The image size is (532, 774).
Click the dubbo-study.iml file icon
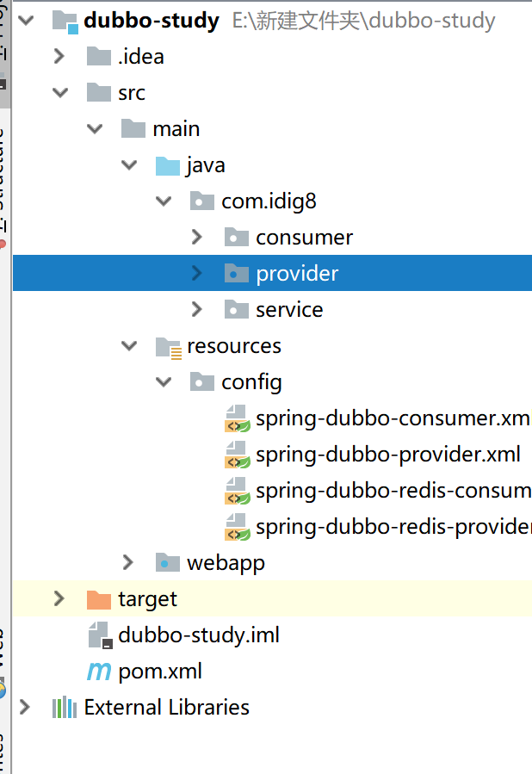point(99,635)
